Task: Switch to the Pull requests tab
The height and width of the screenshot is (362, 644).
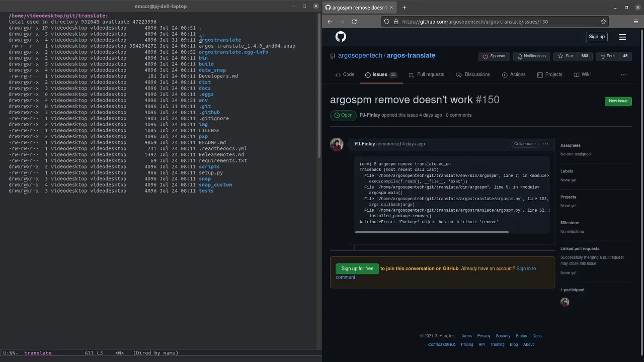Action: tap(427, 74)
